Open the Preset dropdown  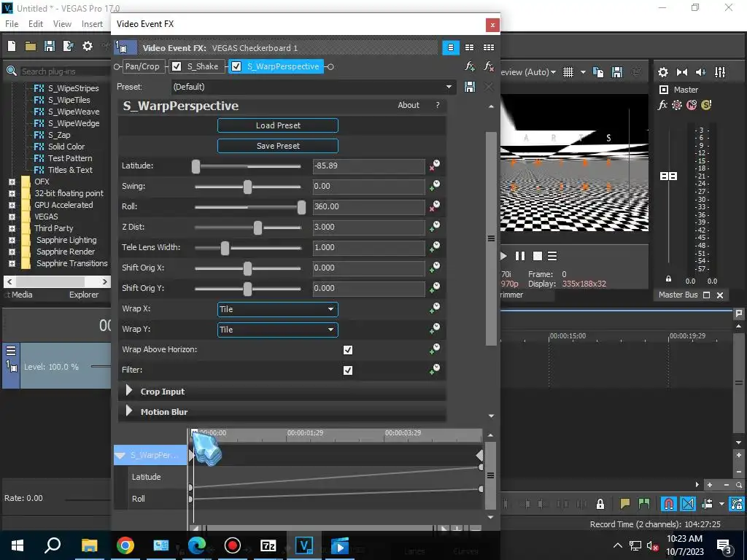(313, 87)
